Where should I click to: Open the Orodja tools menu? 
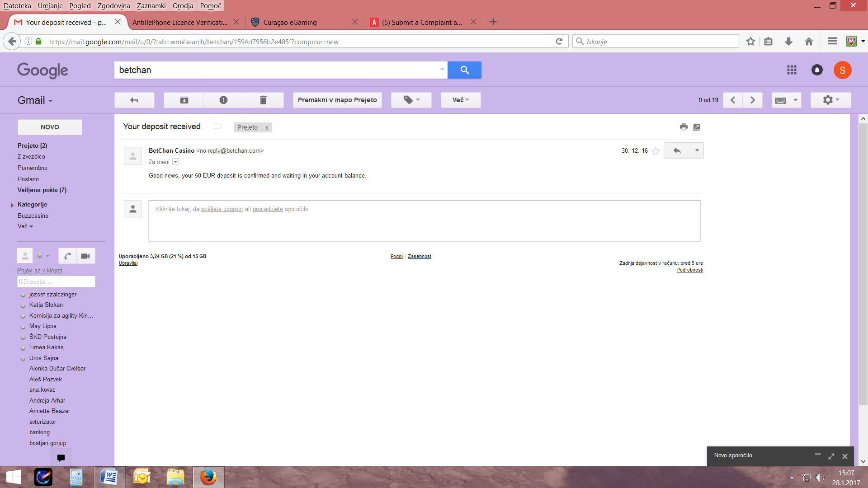coord(183,6)
